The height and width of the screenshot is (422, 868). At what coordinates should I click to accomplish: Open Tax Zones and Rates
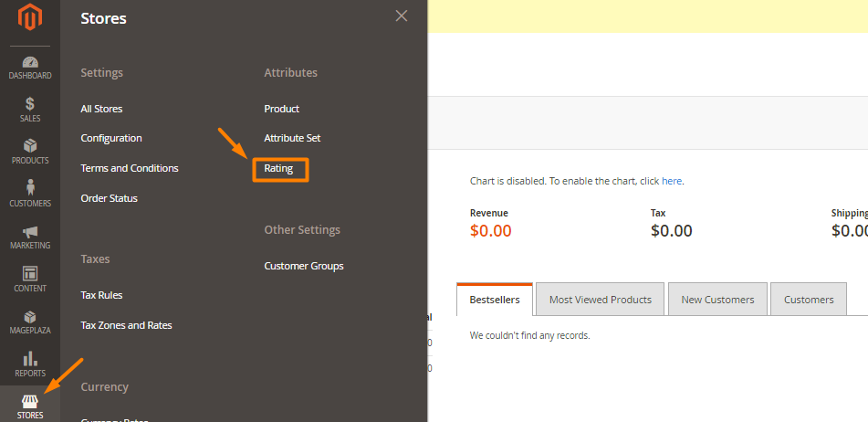pos(126,325)
